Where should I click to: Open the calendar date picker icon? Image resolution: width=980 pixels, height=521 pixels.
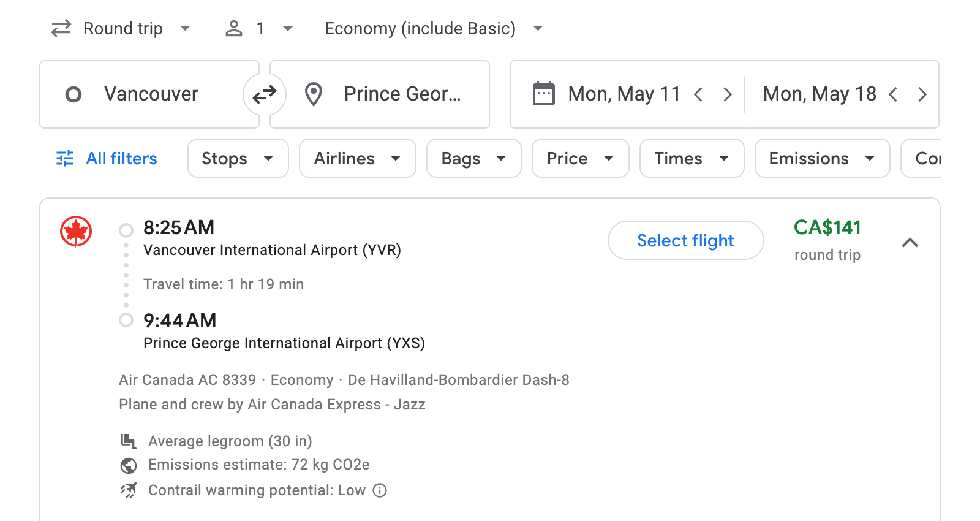[x=543, y=93]
